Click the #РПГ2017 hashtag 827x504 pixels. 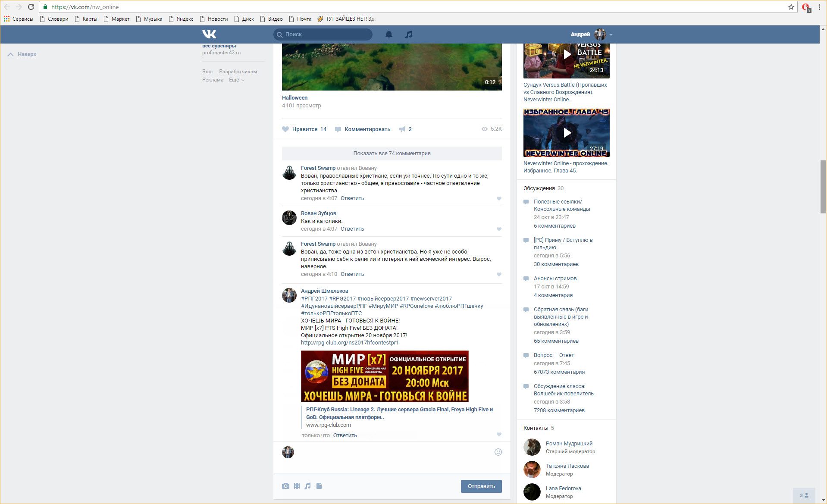(314, 299)
